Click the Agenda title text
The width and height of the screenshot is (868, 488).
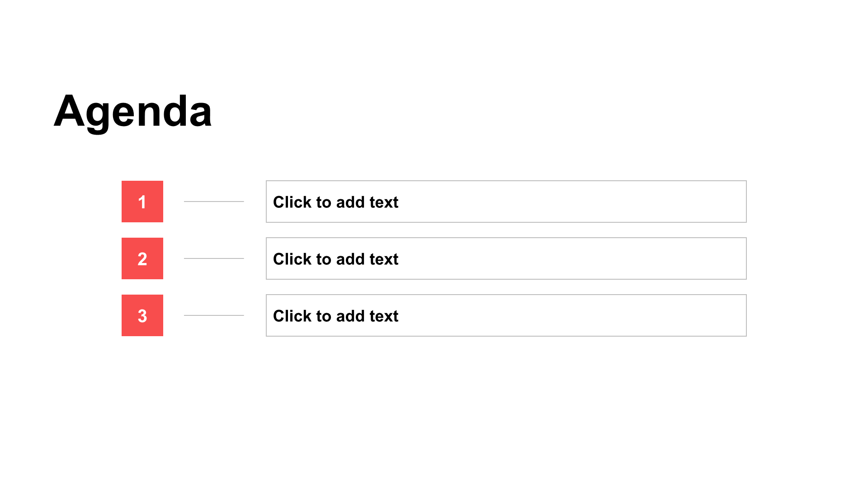(x=133, y=111)
